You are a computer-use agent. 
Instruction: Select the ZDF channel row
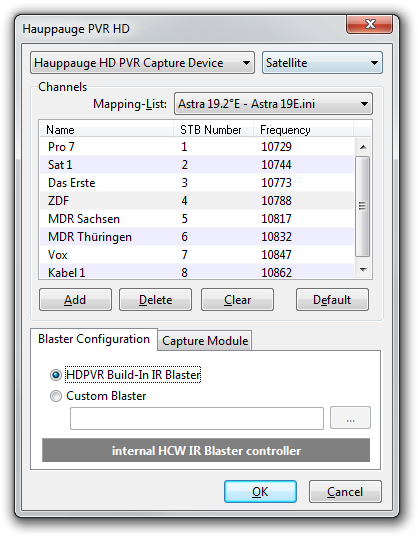197,201
